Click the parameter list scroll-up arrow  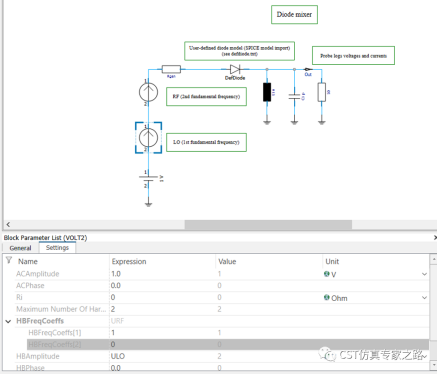433,259
